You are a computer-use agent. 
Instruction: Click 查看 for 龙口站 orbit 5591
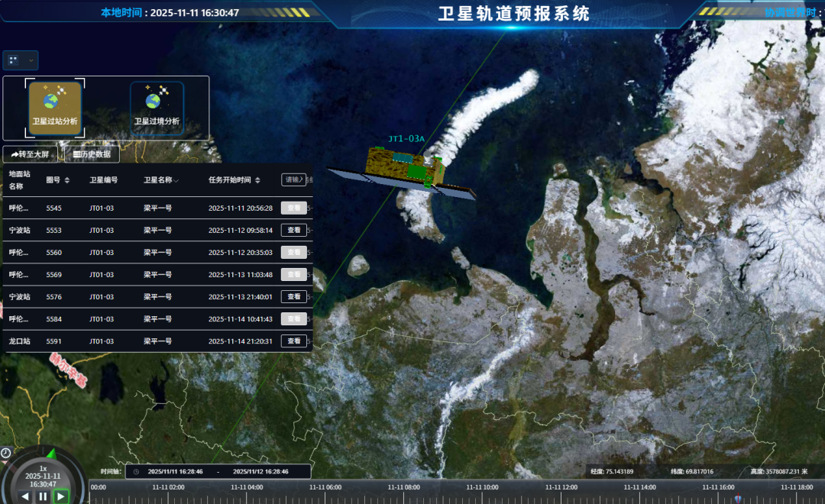[x=294, y=341]
